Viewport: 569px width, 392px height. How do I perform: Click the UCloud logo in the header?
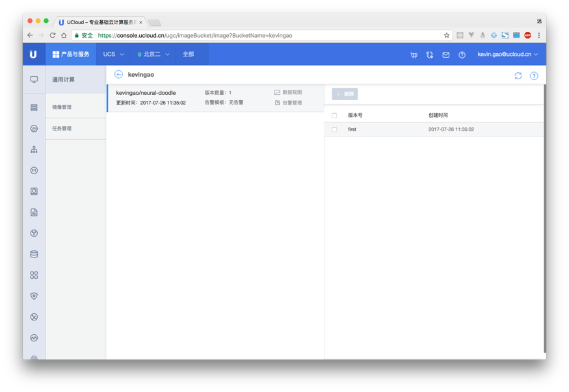coord(33,55)
